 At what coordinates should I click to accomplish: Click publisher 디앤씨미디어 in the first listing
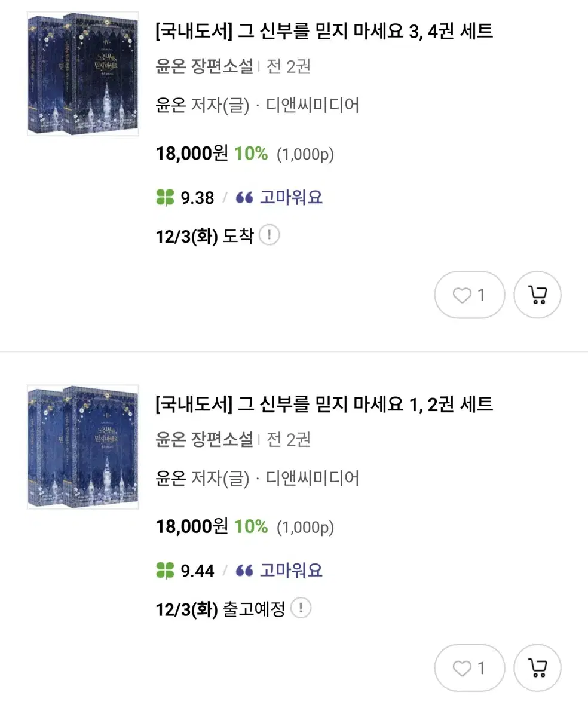pos(312,105)
